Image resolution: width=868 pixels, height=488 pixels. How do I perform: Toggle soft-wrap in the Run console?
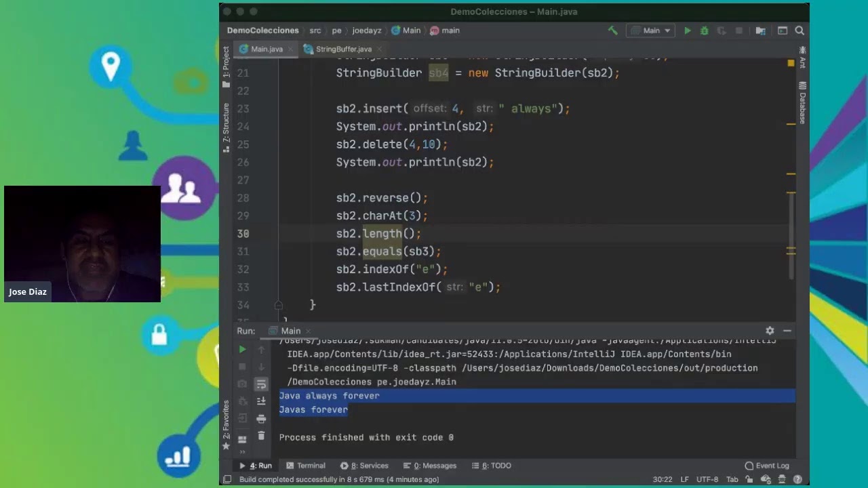(261, 384)
